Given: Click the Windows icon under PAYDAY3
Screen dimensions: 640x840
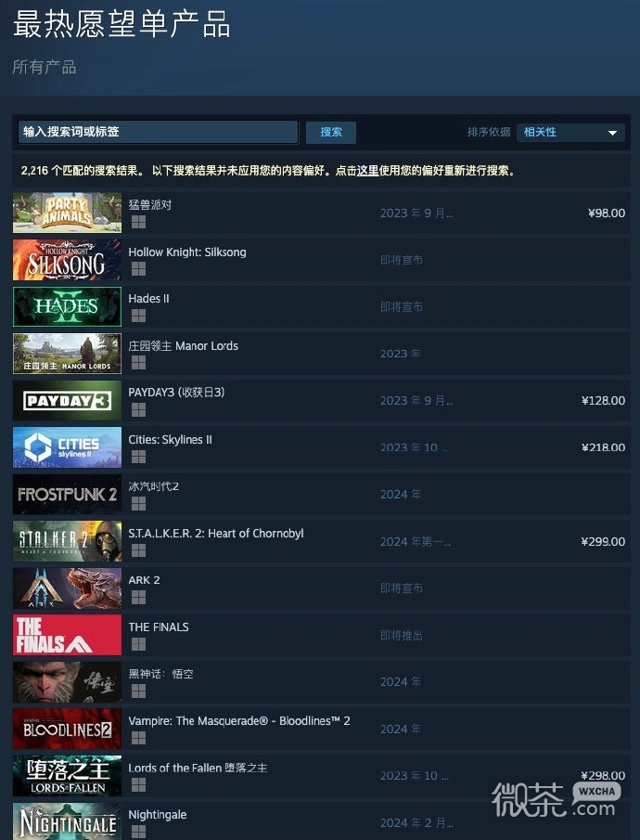Looking at the screenshot, I should click(139, 410).
